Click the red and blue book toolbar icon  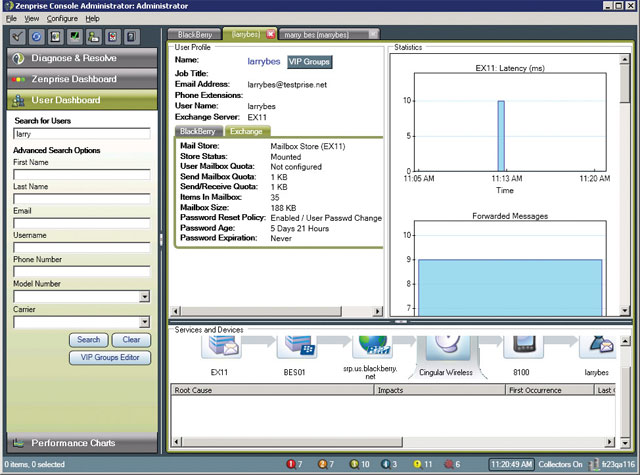point(113,37)
